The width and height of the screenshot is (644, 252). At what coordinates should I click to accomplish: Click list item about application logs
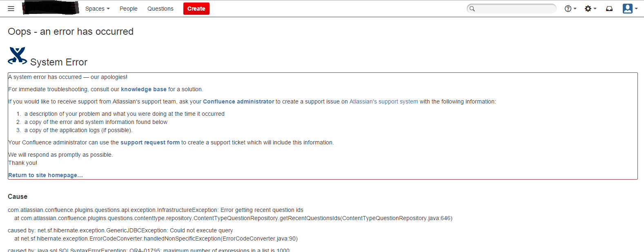point(78,130)
